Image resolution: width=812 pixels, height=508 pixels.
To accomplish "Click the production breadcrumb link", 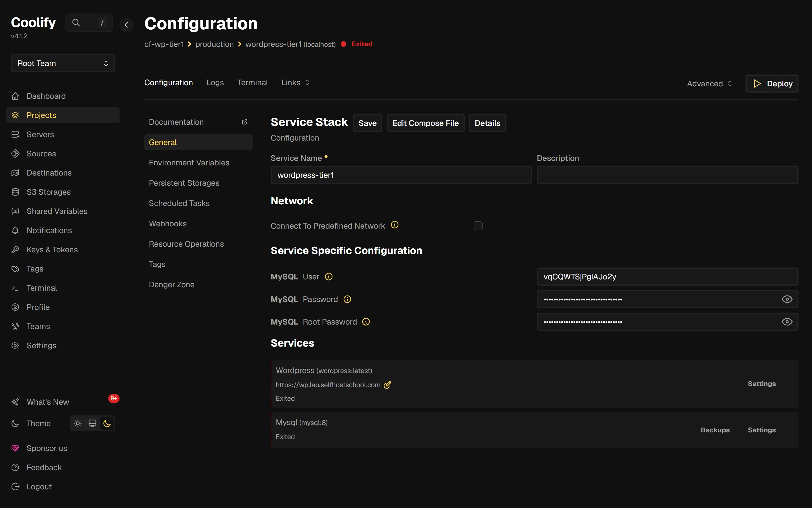I will [214, 44].
